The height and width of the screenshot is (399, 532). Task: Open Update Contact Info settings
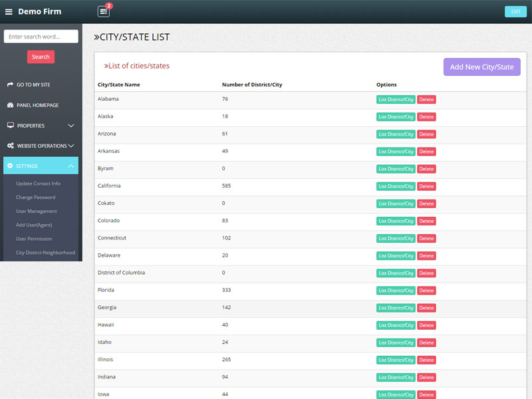click(38, 184)
